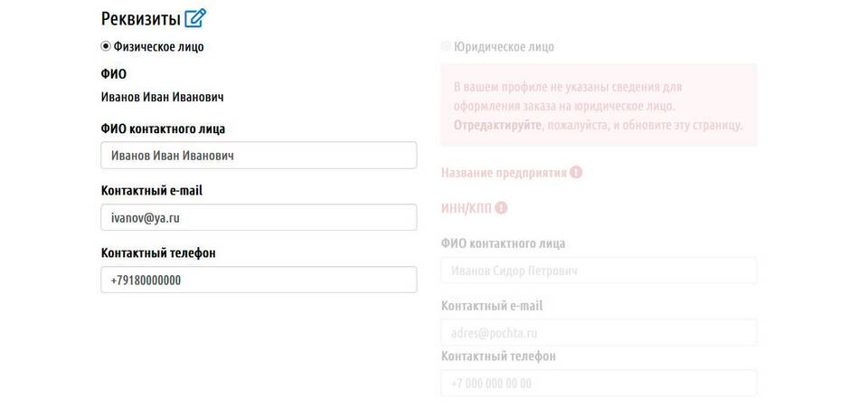Click the alert icon beside ИНН/КПП
Image resolution: width=868 pixels, height=409 pixels.
[x=501, y=208]
